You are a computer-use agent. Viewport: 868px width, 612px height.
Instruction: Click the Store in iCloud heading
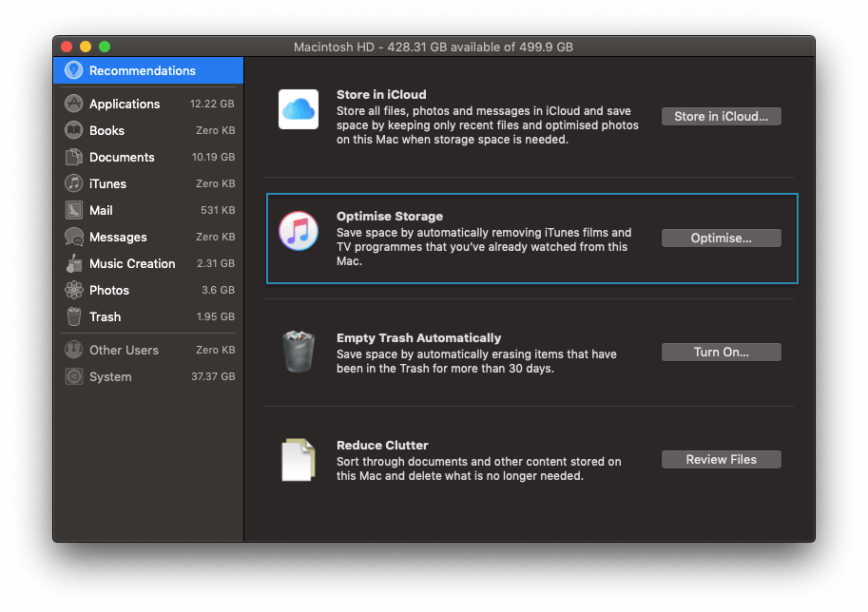pos(381,95)
